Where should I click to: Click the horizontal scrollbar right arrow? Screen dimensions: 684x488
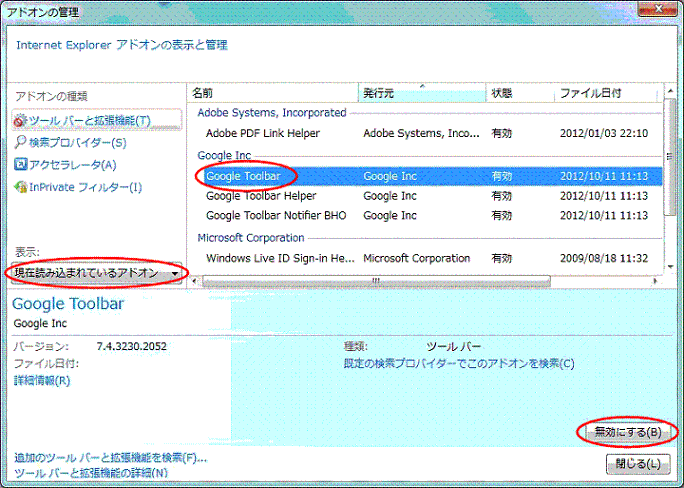point(655,281)
